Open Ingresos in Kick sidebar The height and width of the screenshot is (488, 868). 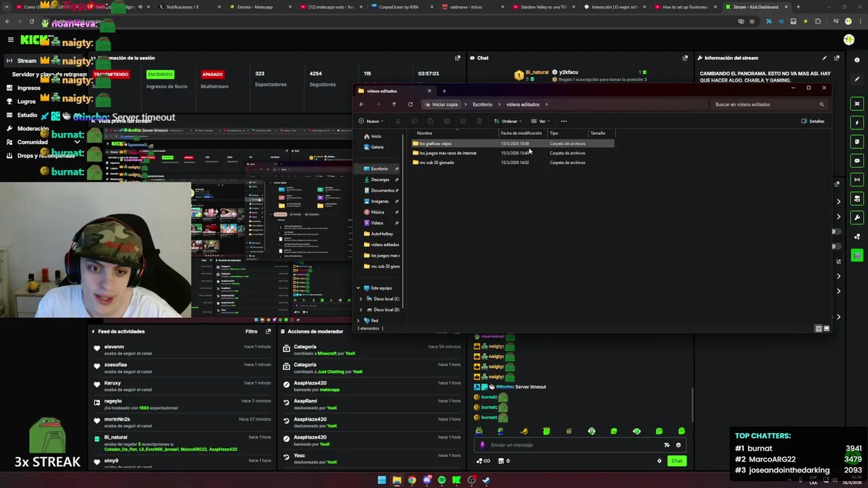click(x=28, y=88)
